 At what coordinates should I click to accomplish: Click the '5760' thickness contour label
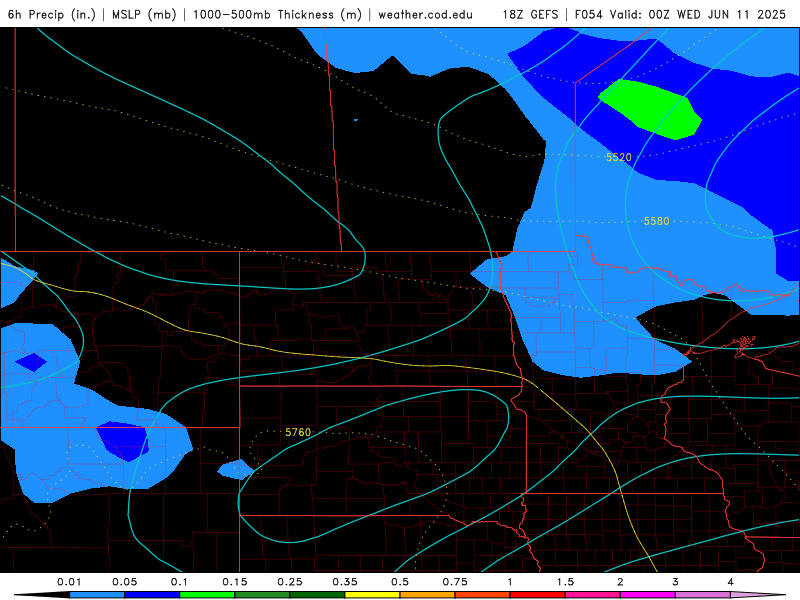click(x=298, y=432)
